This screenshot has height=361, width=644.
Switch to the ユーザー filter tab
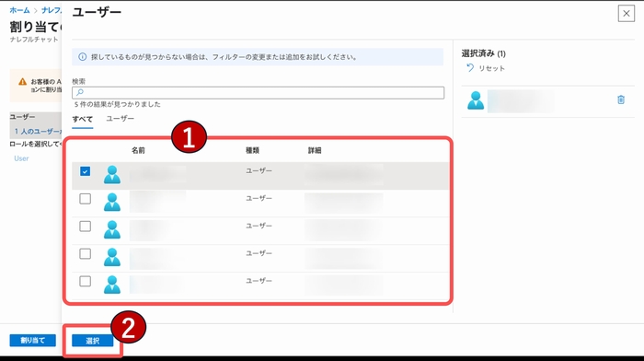tap(120, 119)
